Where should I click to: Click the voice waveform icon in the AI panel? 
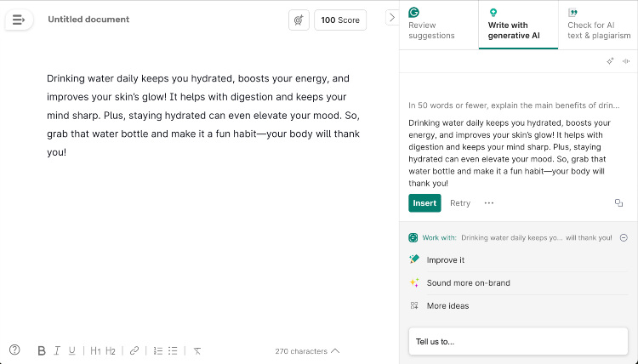tap(626, 61)
